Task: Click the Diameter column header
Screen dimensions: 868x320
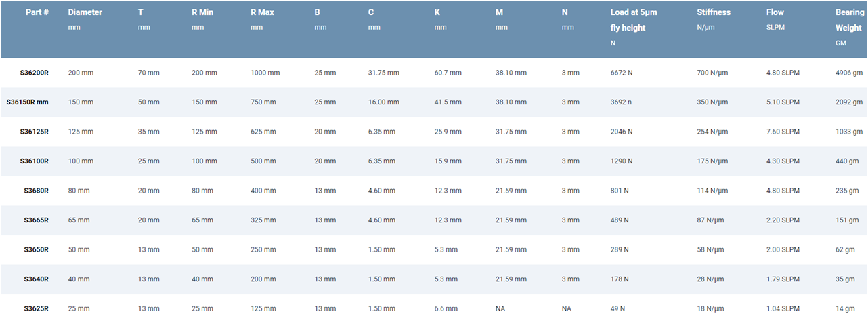Action: pos(85,12)
